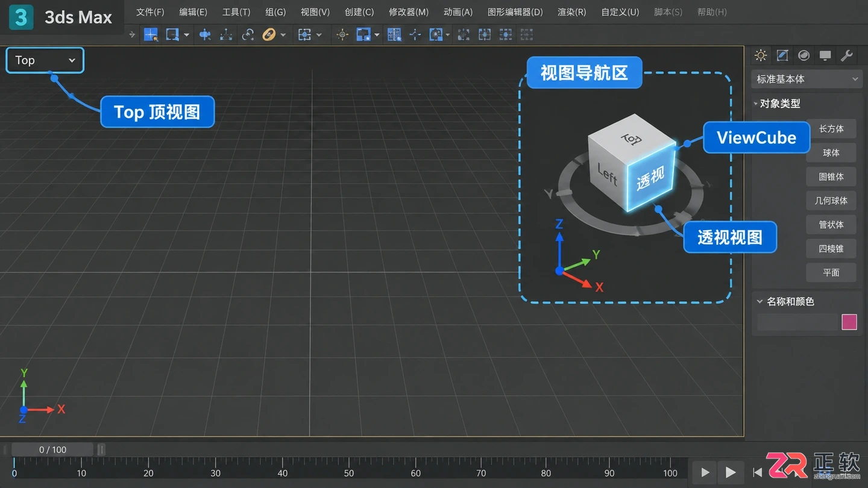Open the 图形编辑器(D) menu
This screenshot has height=488, width=868.
tap(515, 12)
